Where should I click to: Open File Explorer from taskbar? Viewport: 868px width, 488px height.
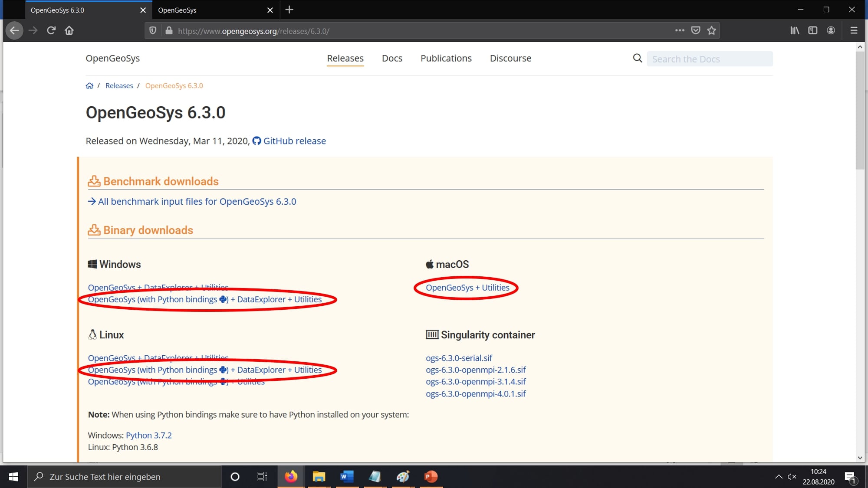pos(319,477)
